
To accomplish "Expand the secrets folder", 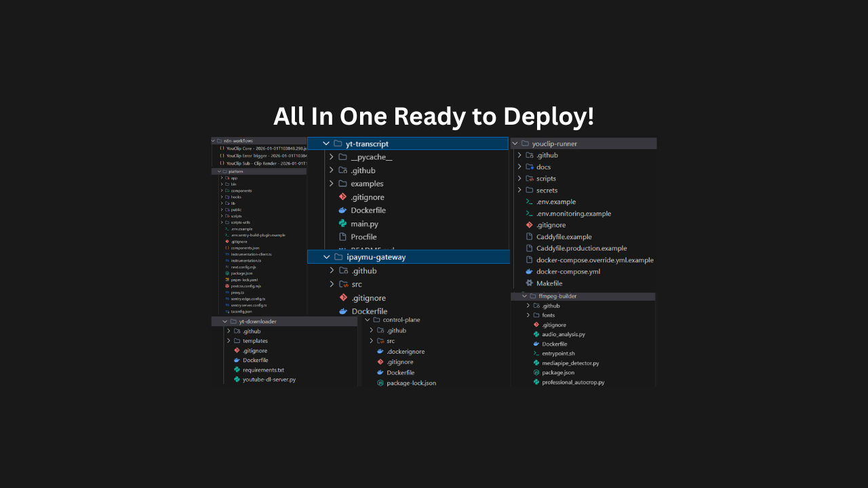I will pos(519,190).
